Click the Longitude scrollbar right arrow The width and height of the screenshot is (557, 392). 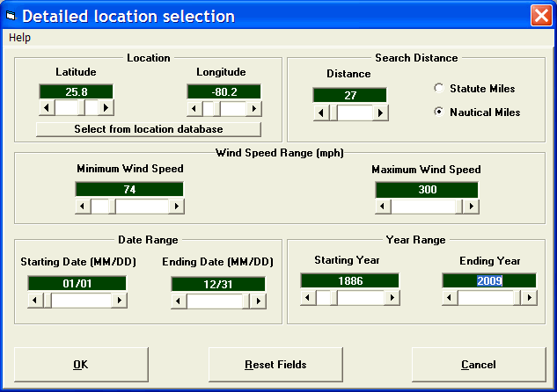[x=254, y=107]
